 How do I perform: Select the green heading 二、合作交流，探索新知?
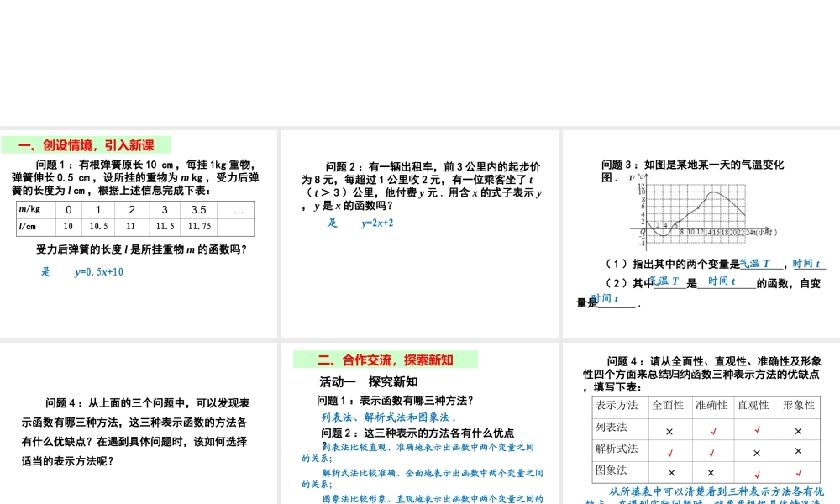[x=385, y=359]
